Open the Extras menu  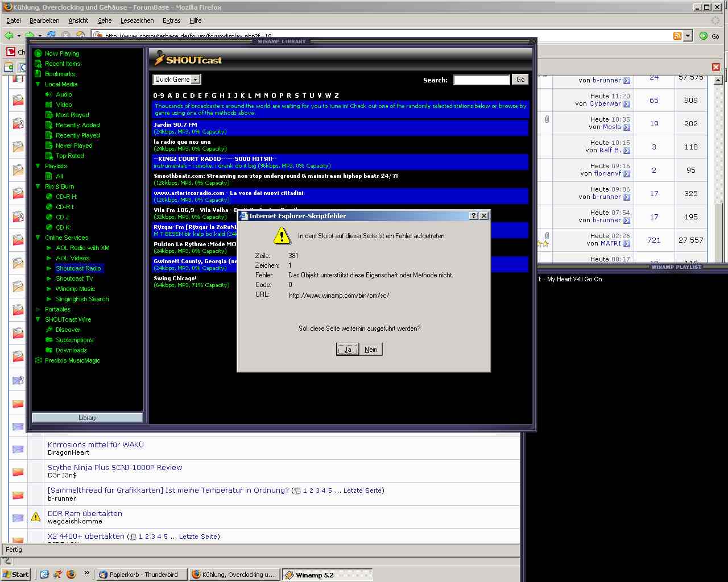pos(172,20)
